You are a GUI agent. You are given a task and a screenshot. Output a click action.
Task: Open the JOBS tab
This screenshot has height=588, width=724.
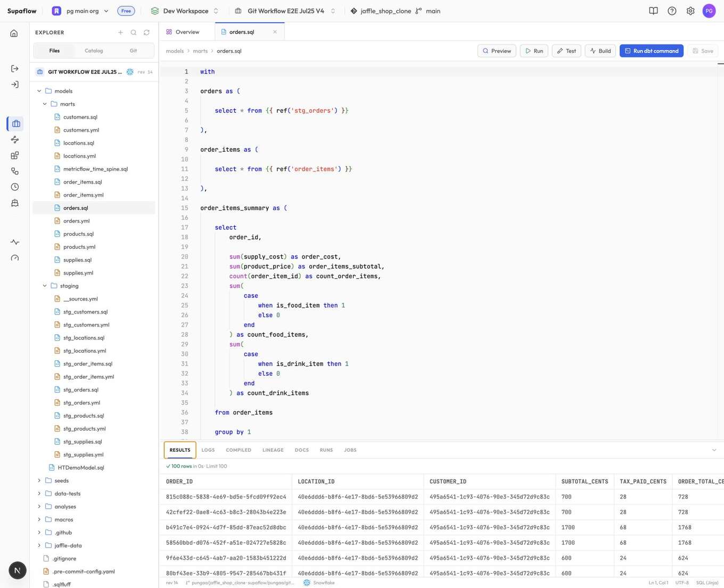click(x=350, y=450)
